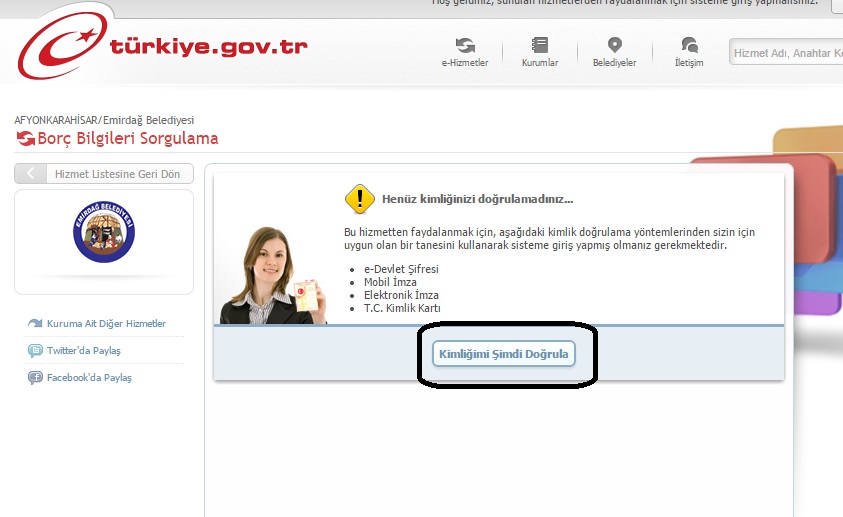The image size is (843, 517).
Task: Click the yellow warning exclamation icon
Action: coord(359,199)
